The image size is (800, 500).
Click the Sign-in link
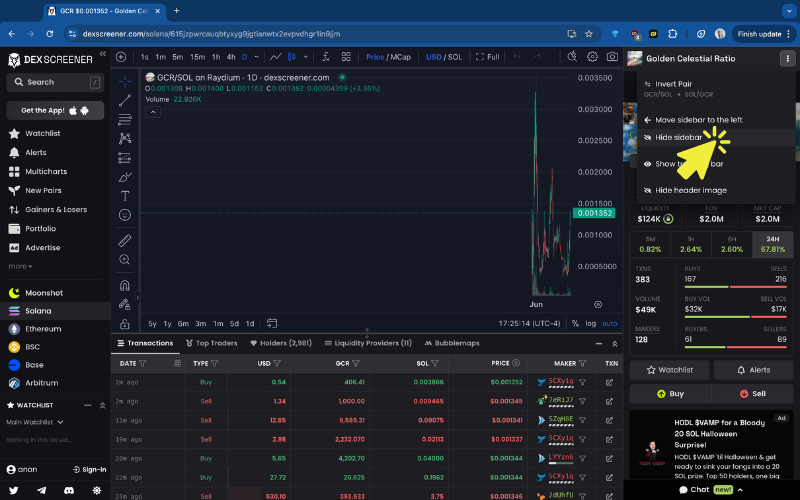click(x=89, y=469)
